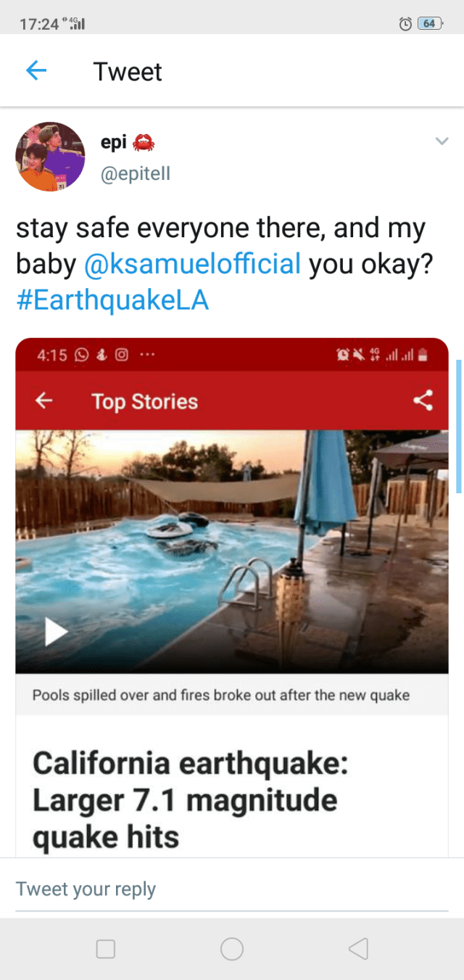Open the @ksamuelofficial mention
Image resolution: width=464 pixels, height=980 pixels.
tap(192, 263)
